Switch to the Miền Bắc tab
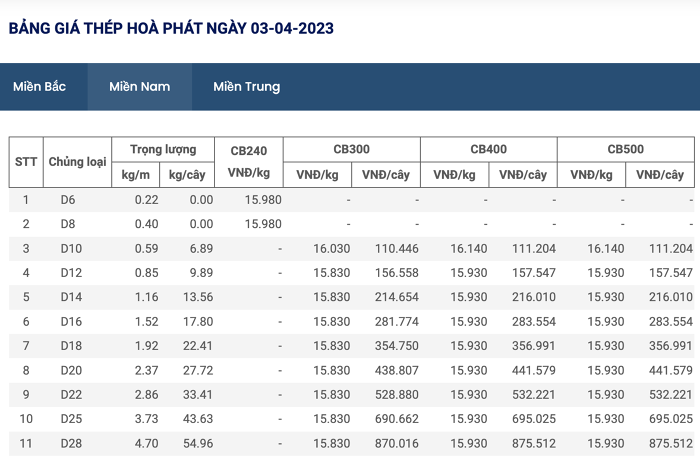Screen dimensions: 700x464 point(39,87)
